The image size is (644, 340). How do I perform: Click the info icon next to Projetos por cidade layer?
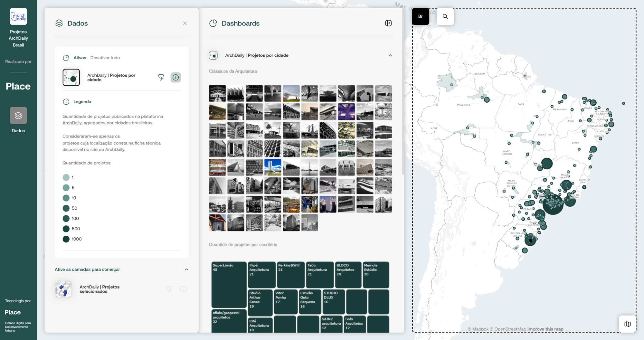tap(175, 77)
